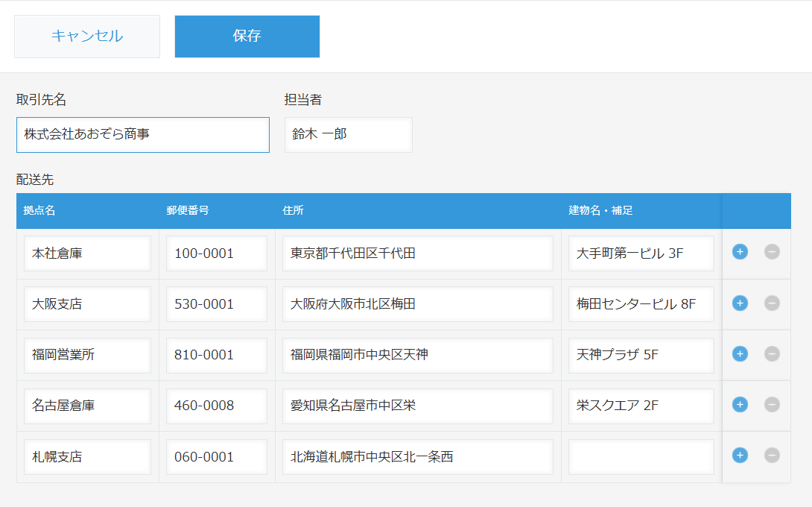Edit address 愛知県名古屋市中区栄

point(417,406)
